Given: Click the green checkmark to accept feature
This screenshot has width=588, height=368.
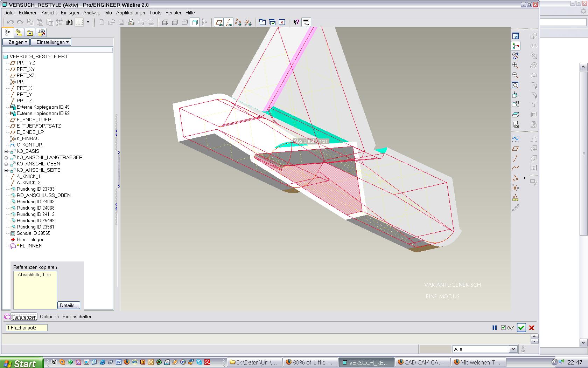Looking at the screenshot, I should tap(521, 328).
